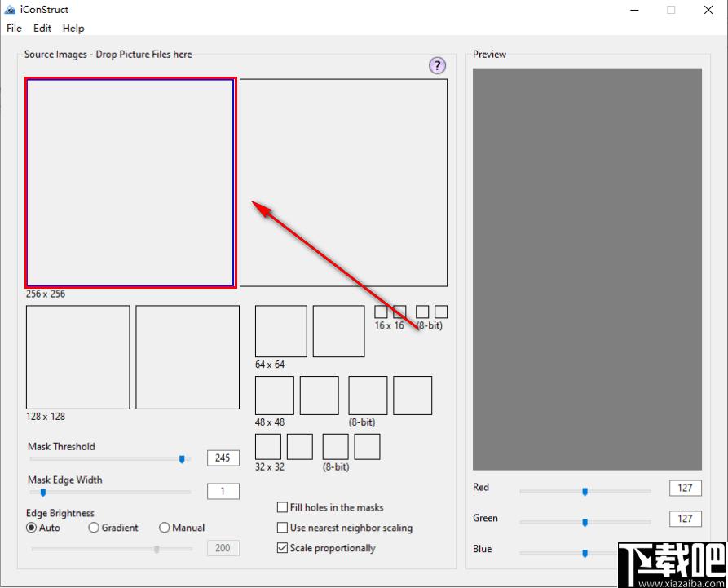
Task: Click the purple help question mark icon
Action: tap(437, 65)
